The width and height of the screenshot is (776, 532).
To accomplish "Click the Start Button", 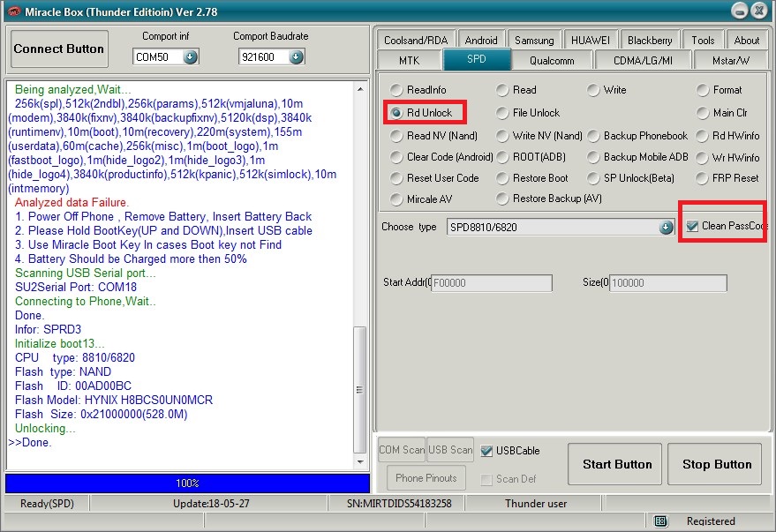I will tap(614, 464).
